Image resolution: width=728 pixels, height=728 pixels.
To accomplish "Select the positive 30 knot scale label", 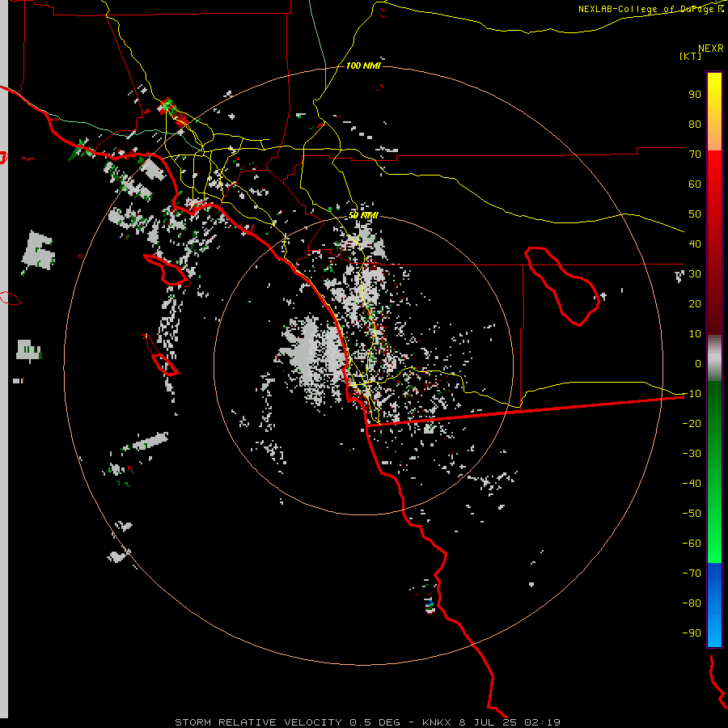I will 695,274.
